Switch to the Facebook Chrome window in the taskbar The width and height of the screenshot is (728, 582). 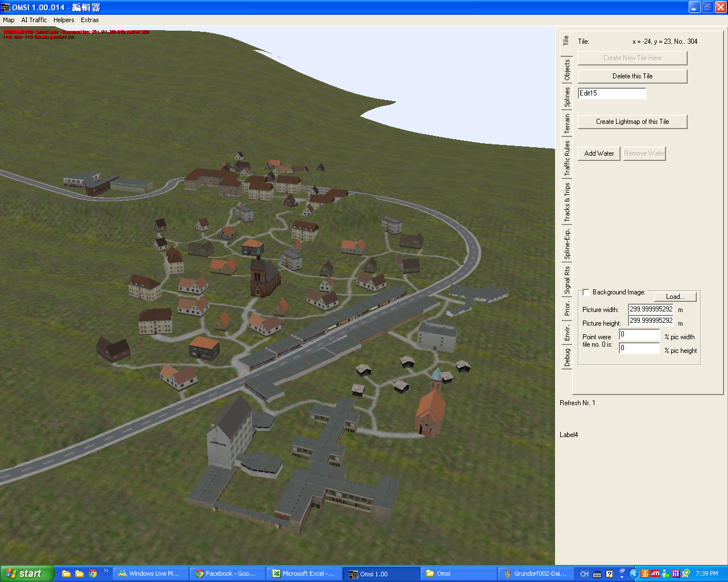[x=227, y=573]
